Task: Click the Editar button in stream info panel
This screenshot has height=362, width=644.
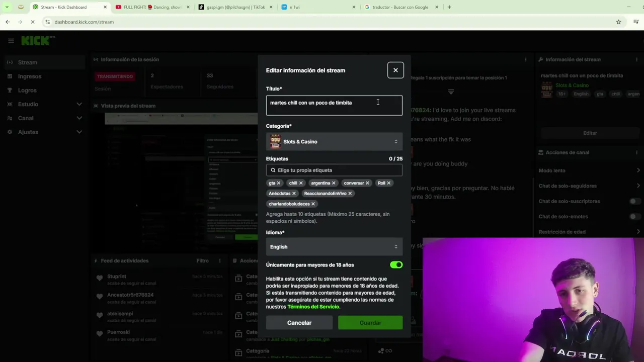Action: (x=590, y=133)
